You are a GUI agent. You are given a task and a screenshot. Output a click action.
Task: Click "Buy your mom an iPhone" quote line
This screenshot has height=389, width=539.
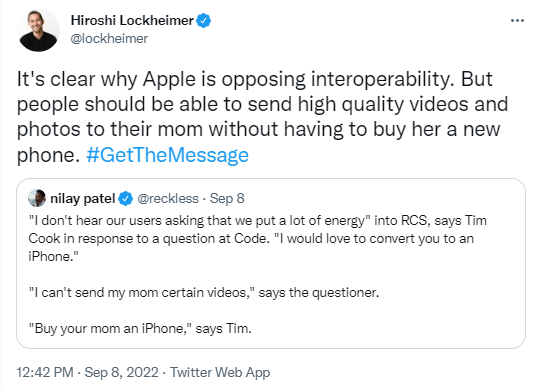click(140, 329)
